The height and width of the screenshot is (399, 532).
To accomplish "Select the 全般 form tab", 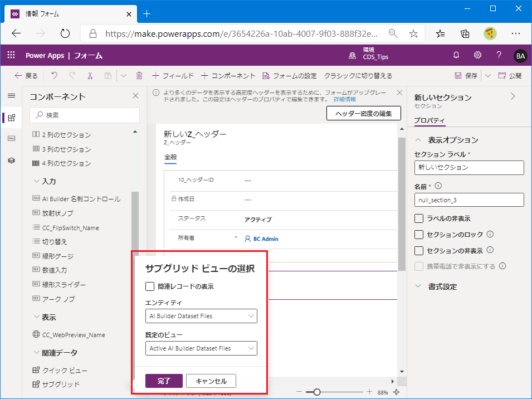I will tap(170, 157).
